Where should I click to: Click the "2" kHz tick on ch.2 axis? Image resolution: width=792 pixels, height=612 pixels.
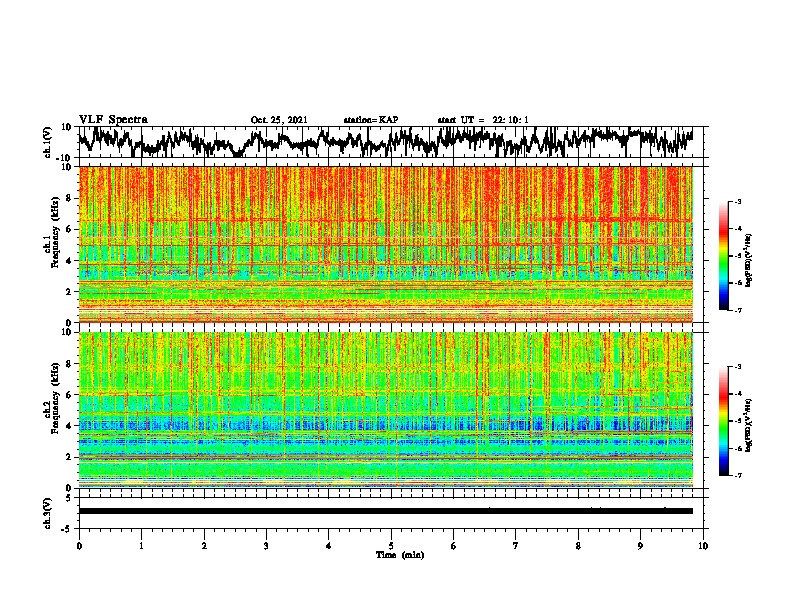point(70,457)
